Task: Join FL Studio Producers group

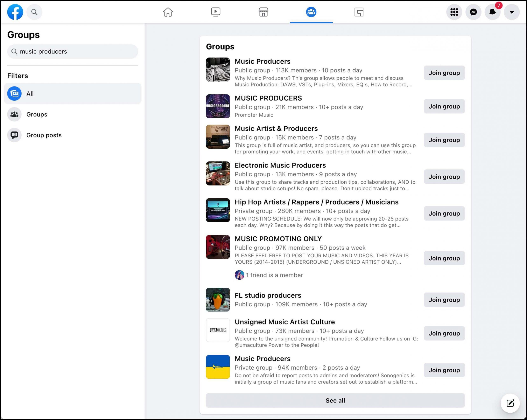Action: pyautogui.click(x=444, y=300)
